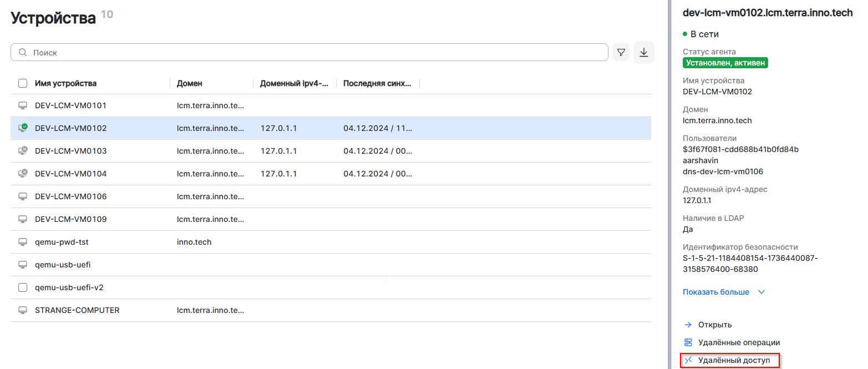Click the filter funnel icon

(x=621, y=52)
